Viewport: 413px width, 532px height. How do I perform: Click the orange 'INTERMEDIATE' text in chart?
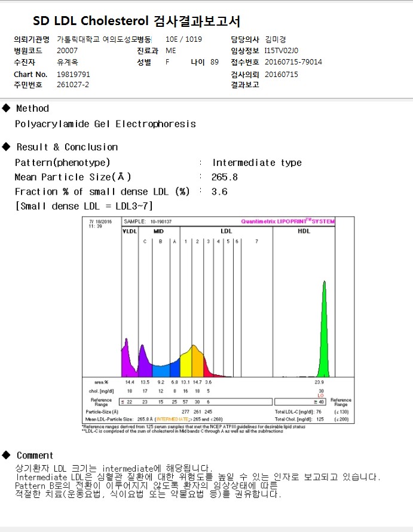(172, 419)
